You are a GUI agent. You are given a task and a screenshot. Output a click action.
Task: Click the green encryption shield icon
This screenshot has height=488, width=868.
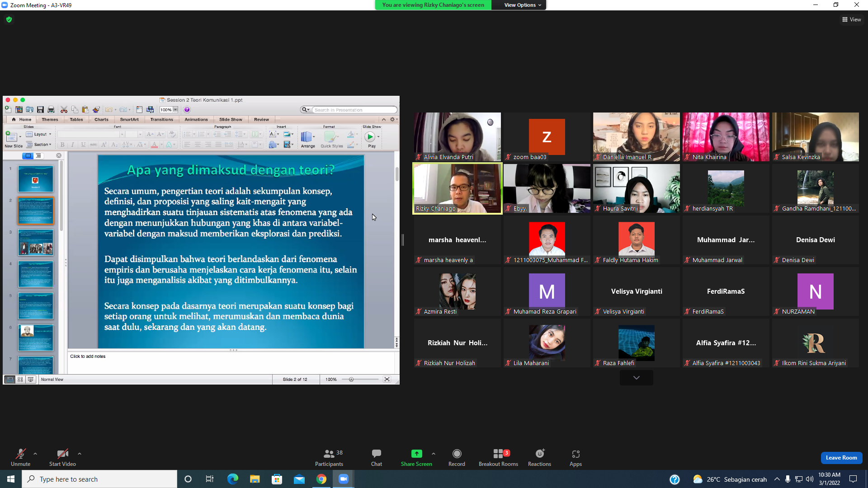(9, 19)
